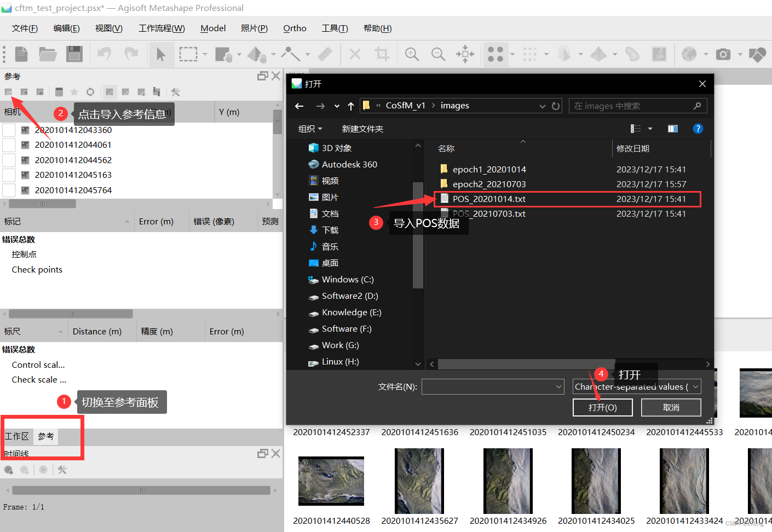Viewport: 772px width, 532px height.
Task: Click the Zoom out magnifier
Action: point(438,54)
